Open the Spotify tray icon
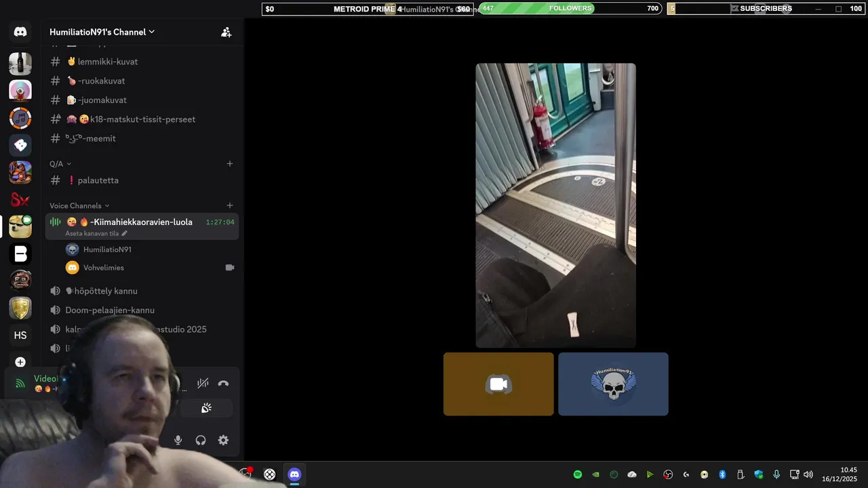 click(578, 474)
